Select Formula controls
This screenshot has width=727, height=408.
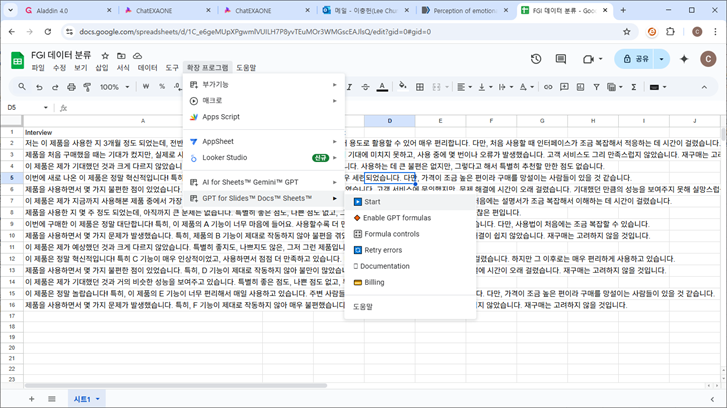click(410, 234)
